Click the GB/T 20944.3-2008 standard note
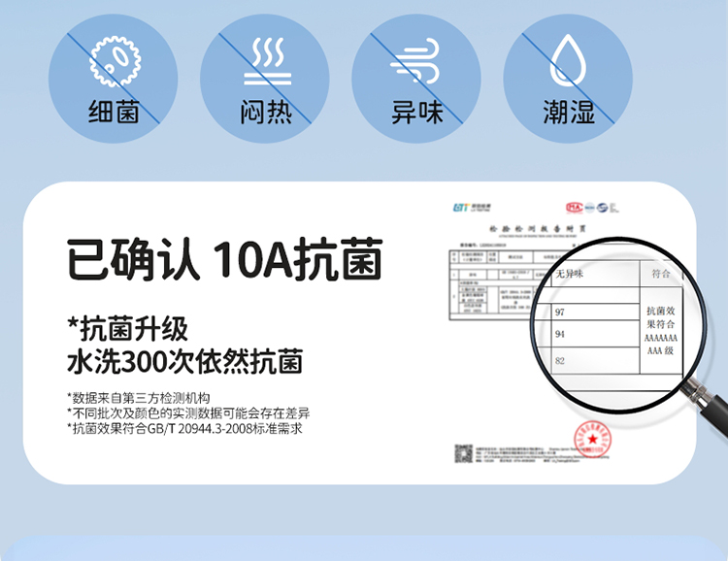The height and width of the screenshot is (561, 728). tap(184, 428)
